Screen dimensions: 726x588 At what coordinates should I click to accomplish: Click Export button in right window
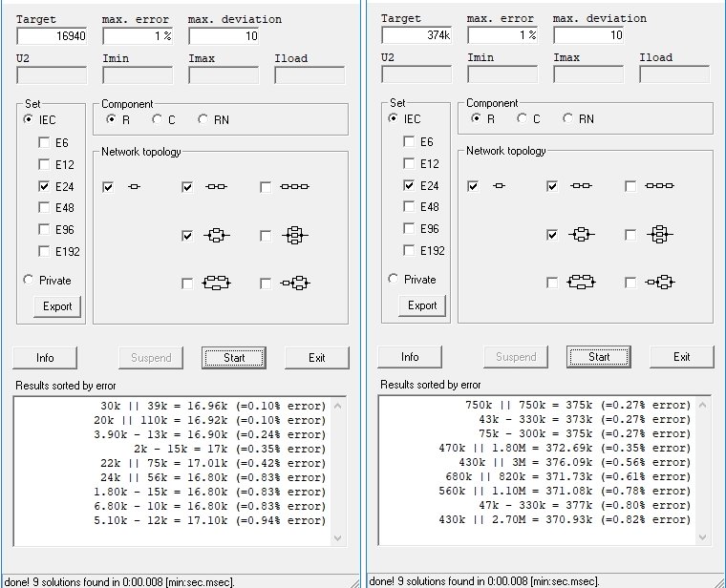[x=422, y=305]
